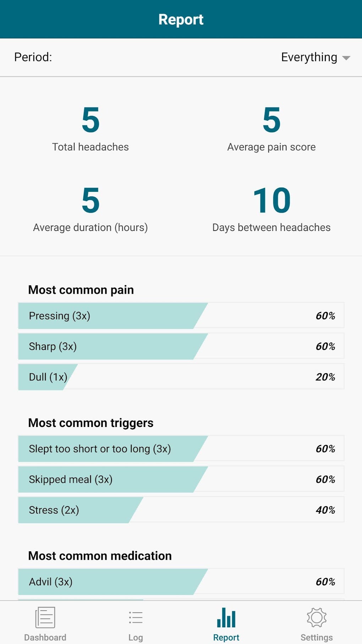The height and width of the screenshot is (644, 362).
Task: Select the Pressing pain bar
Action: point(181,316)
